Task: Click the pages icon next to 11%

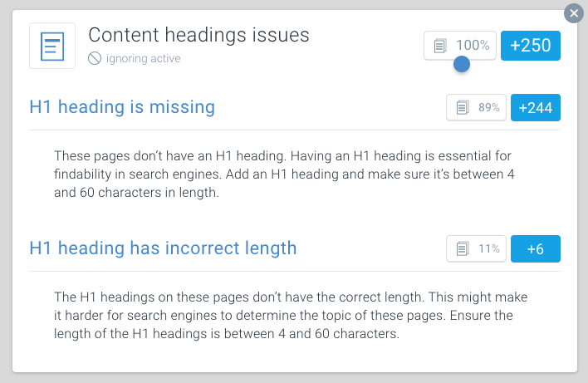Action: coord(463,248)
